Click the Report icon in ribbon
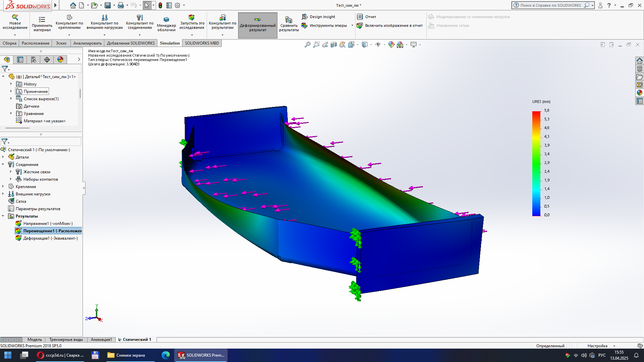 point(367,17)
